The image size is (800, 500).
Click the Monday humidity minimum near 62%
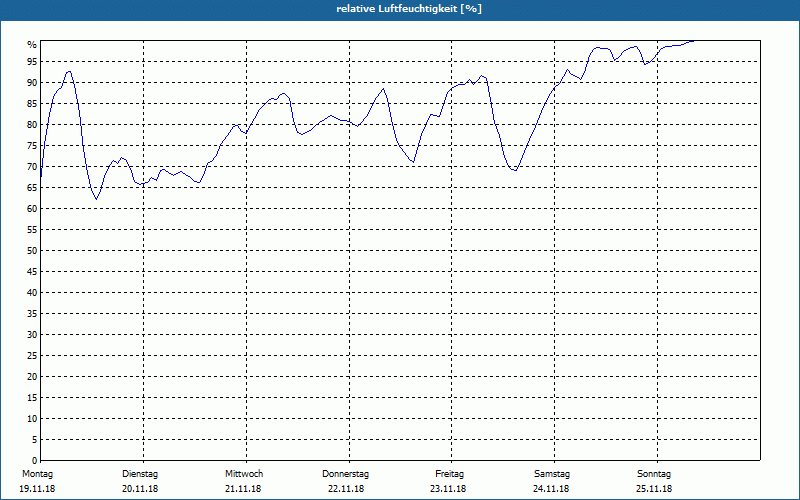(x=96, y=198)
